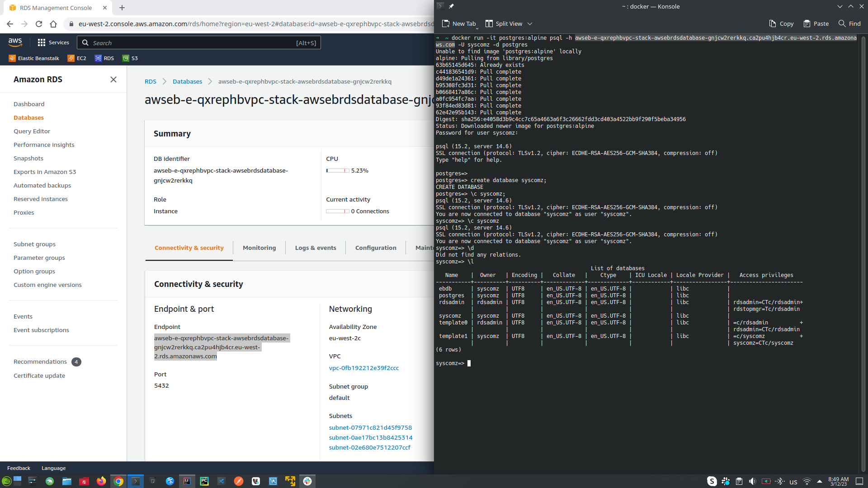The width and height of the screenshot is (868, 488).
Task: Close the Amazon RDS sidebar
Action: (113, 80)
